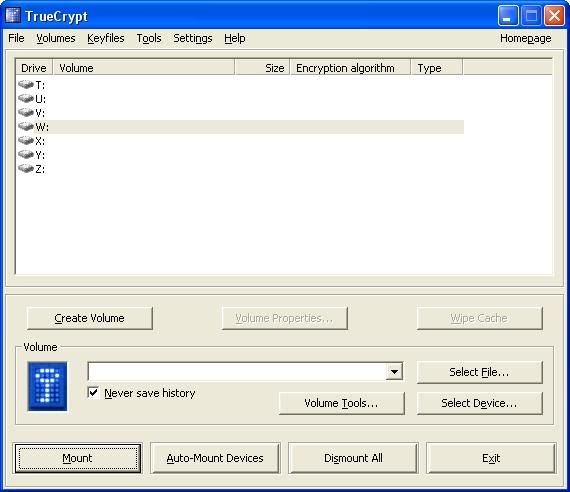Click the drive icon next to Y:
Screen dimensions: 570x492
pyautogui.click(x=26, y=155)
